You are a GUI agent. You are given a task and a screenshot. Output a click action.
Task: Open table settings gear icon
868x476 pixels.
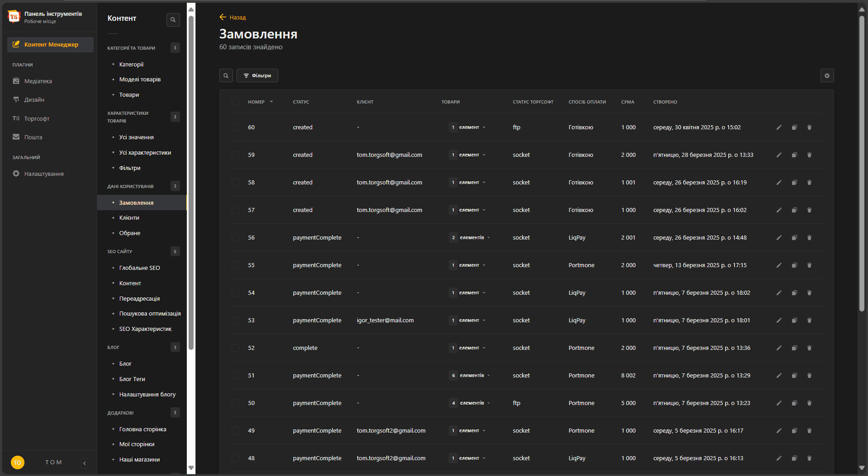(x=827, y=75)
